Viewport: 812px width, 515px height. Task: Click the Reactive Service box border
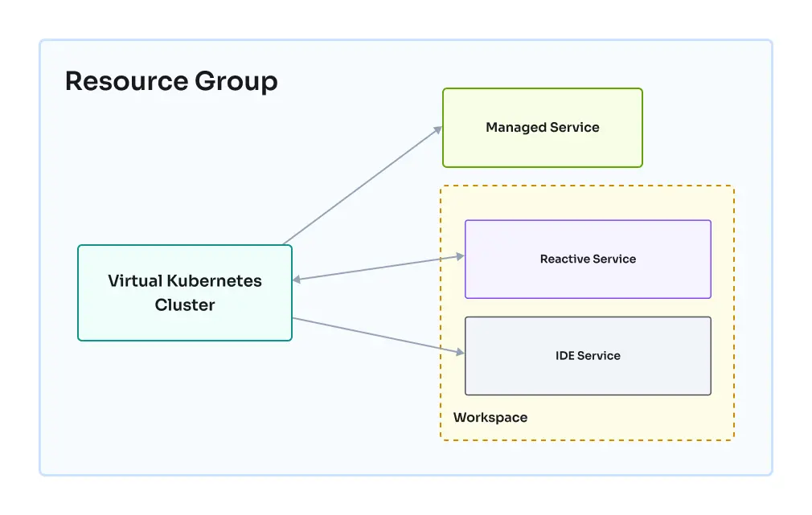tap(588, 219)
